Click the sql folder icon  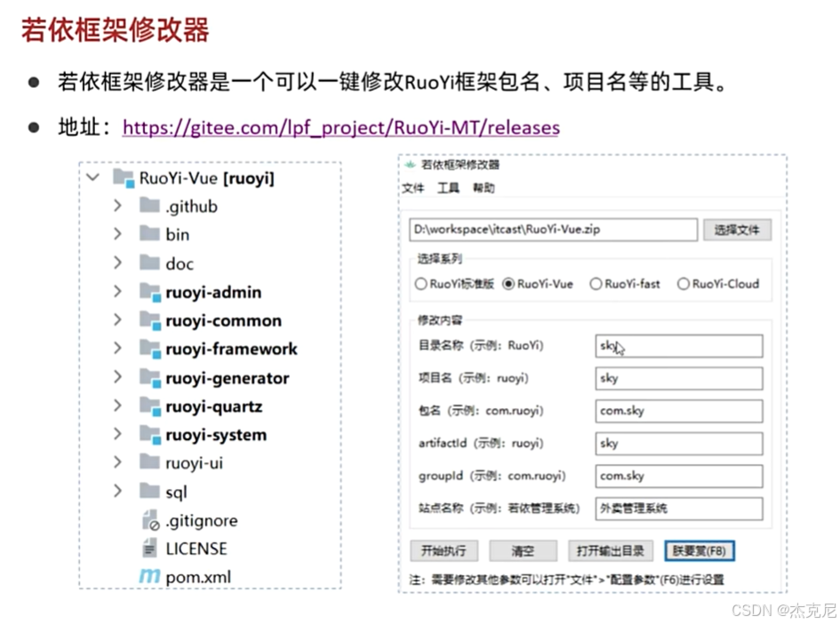click(x=149, y=491)
